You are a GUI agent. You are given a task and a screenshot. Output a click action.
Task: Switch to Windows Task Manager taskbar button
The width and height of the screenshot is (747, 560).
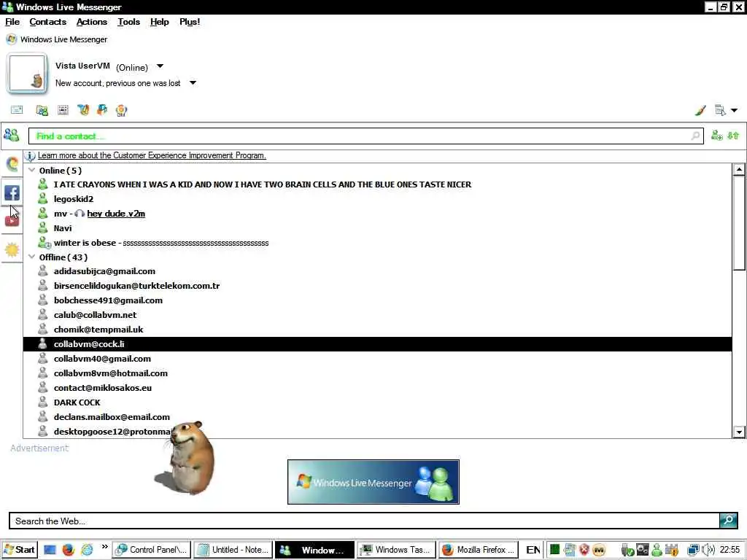396,550
